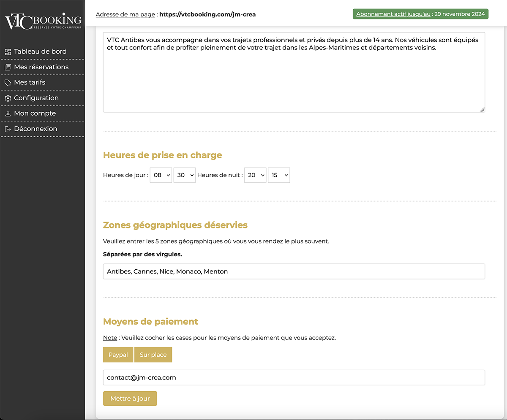Click the Veuillez entrer les 5 zones text

[216, 241]
